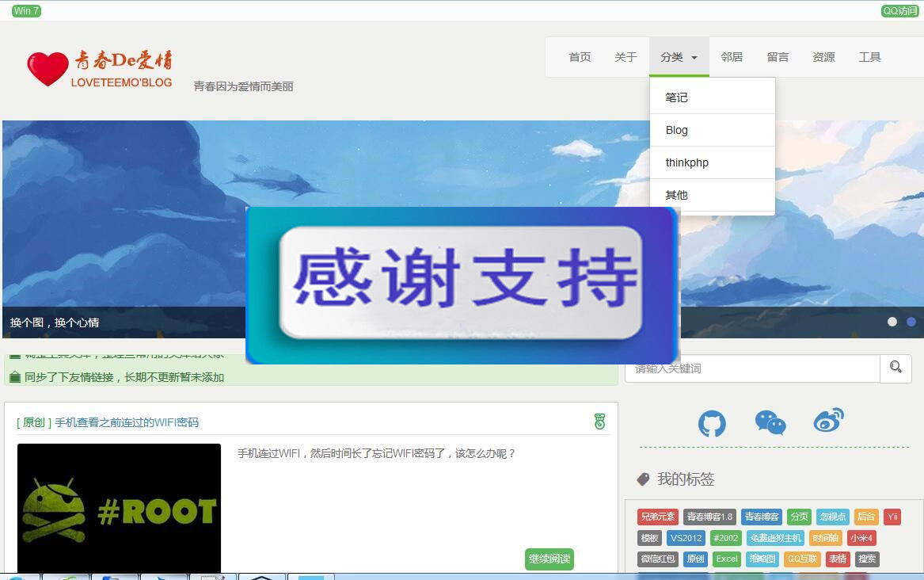This screenshot has height=580, width=924.
Task: Click the QQ互联 tag
Action: point(802,559)
